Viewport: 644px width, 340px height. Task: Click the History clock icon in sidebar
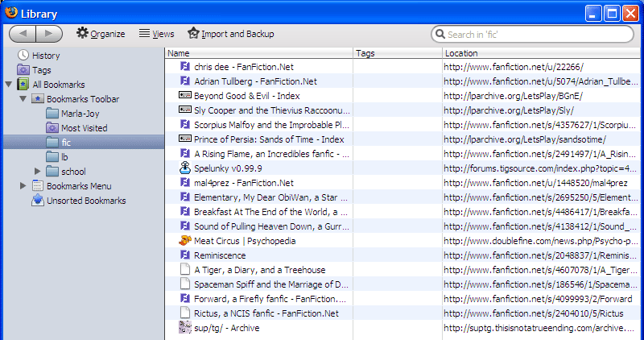pyautogui.click(x=23, y=56)
